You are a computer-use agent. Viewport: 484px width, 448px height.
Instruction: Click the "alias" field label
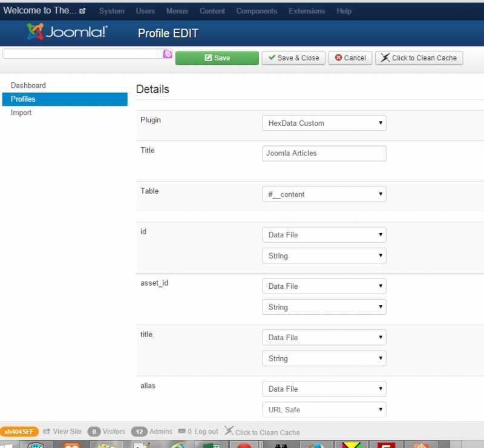pyautogui.click(x=148, y=386)
